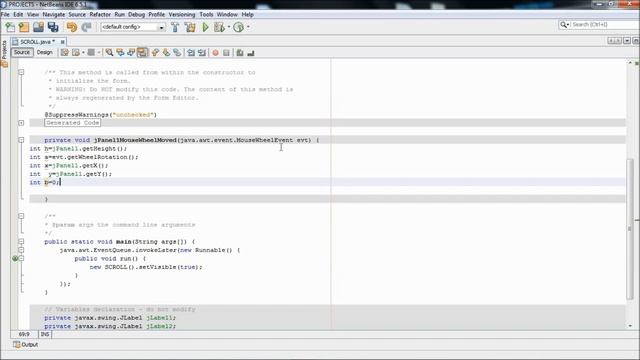Click the search magnifier icon in quick search
Image resolution: width=640 pixels, height=360 pixels.
(564, 25)
